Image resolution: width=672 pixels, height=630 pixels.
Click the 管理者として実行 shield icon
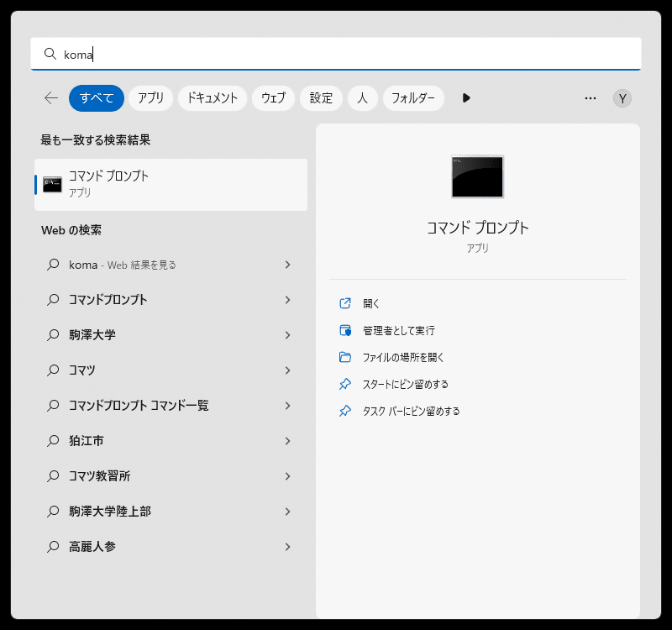pyautogui.click(x=345, y=330)
